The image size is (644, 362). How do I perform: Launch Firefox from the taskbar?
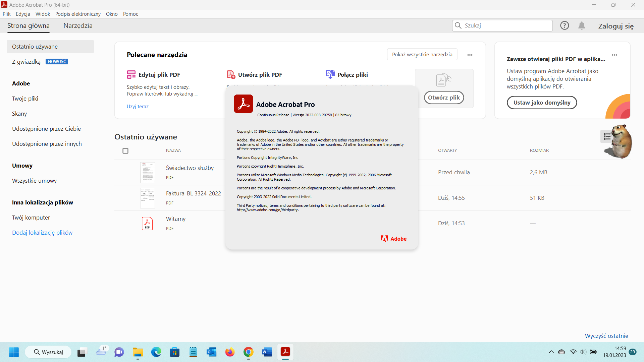point(230,352)
